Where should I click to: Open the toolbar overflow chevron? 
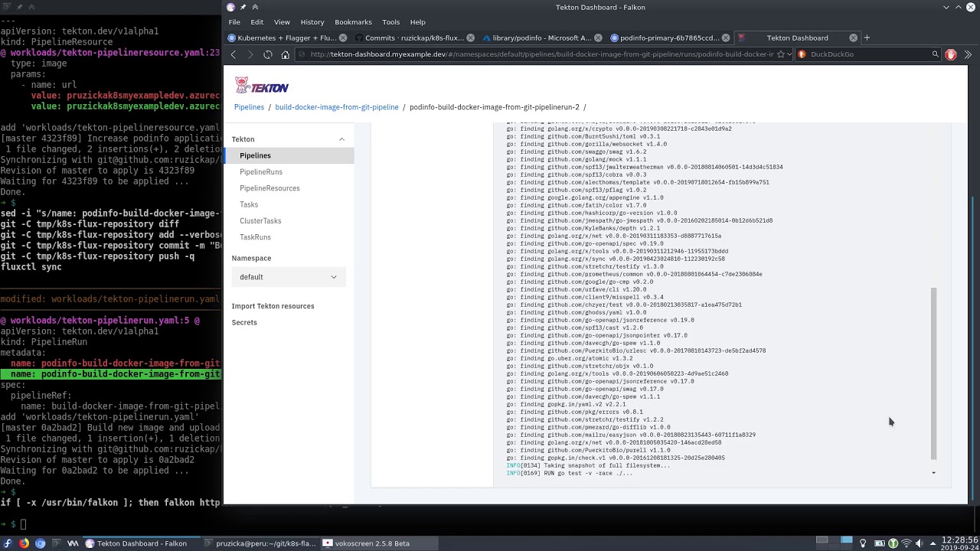pos(968,54)
